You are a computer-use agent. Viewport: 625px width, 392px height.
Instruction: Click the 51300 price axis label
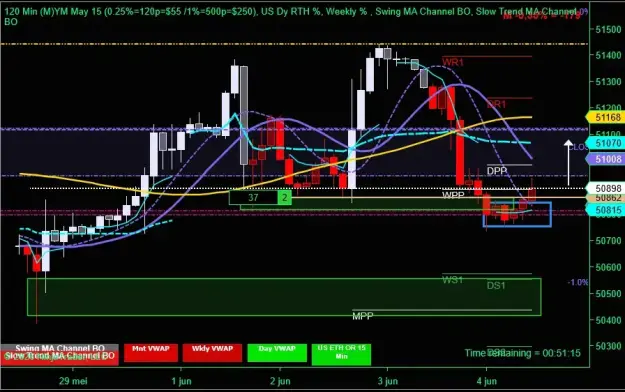(608, 82)
